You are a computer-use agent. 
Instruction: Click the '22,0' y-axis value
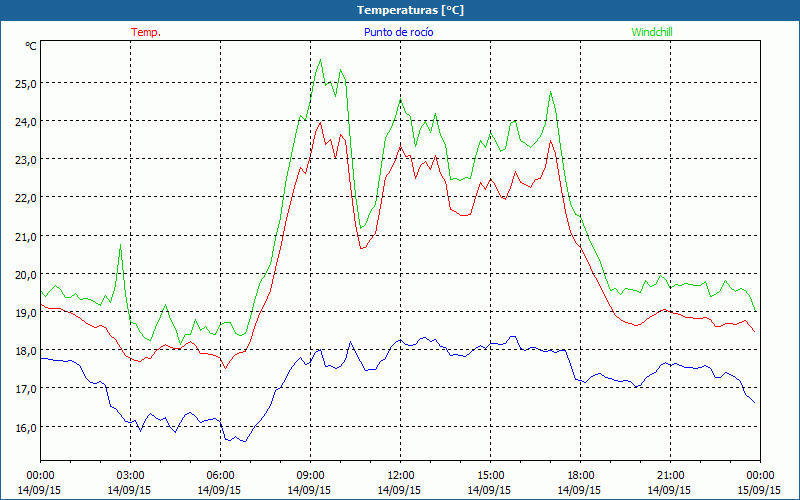tap(26, 198)
